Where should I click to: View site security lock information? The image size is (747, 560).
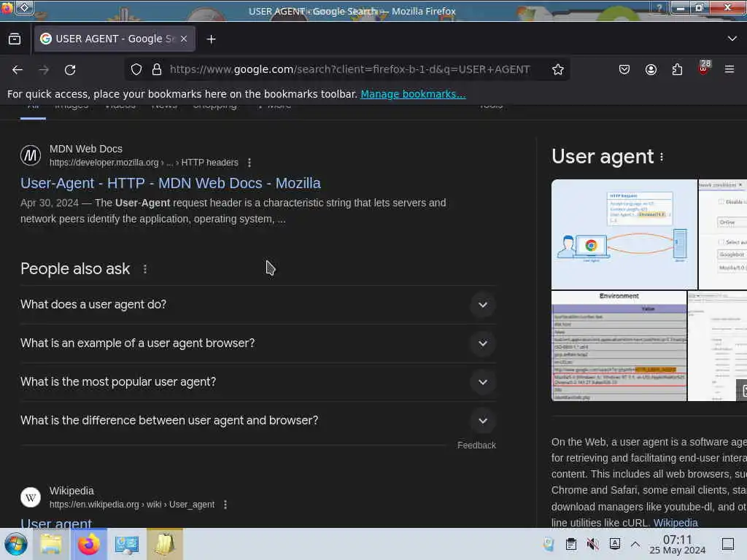(x=157, y=69)
